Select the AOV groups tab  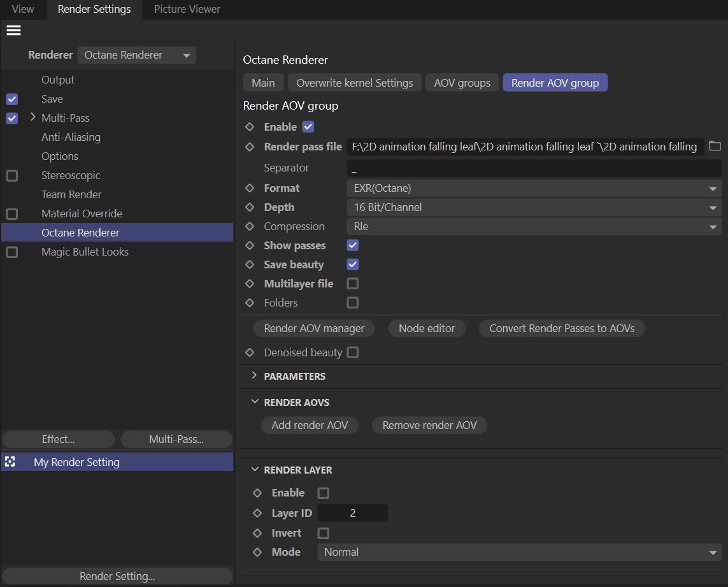462,83
